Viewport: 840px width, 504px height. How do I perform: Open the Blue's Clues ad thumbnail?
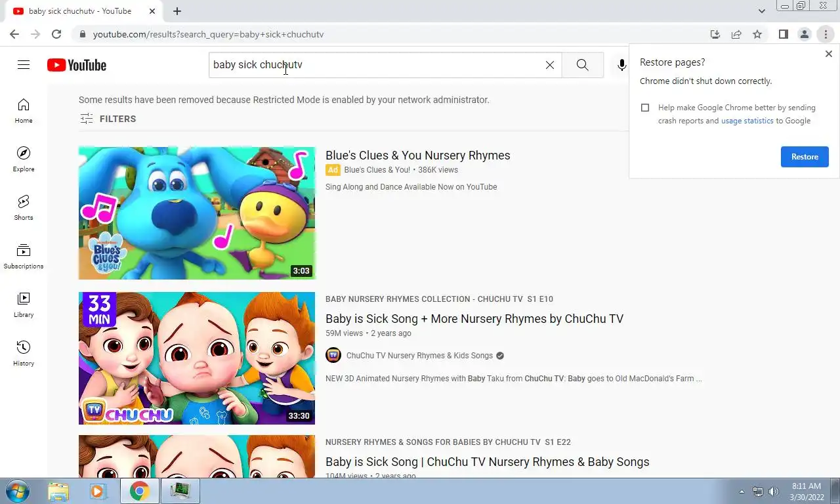(197, 213)
